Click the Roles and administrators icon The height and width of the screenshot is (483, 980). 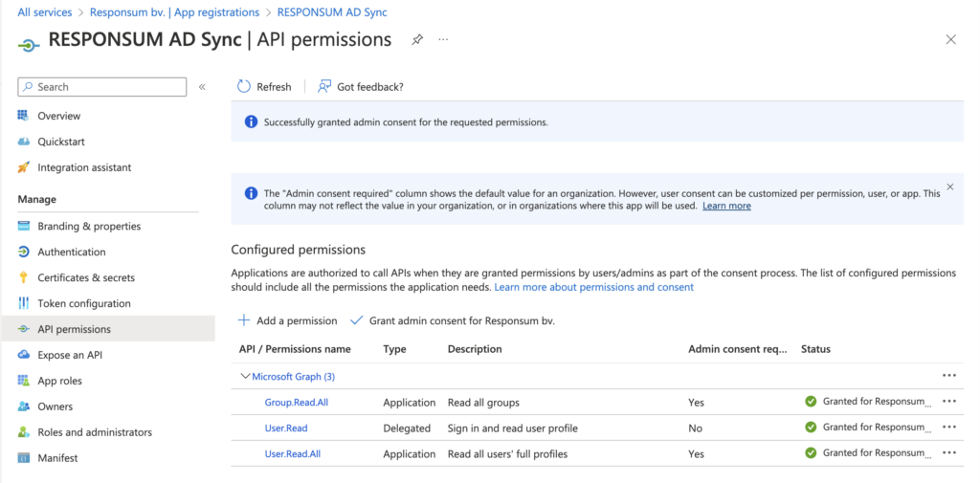tap(24, 431)
